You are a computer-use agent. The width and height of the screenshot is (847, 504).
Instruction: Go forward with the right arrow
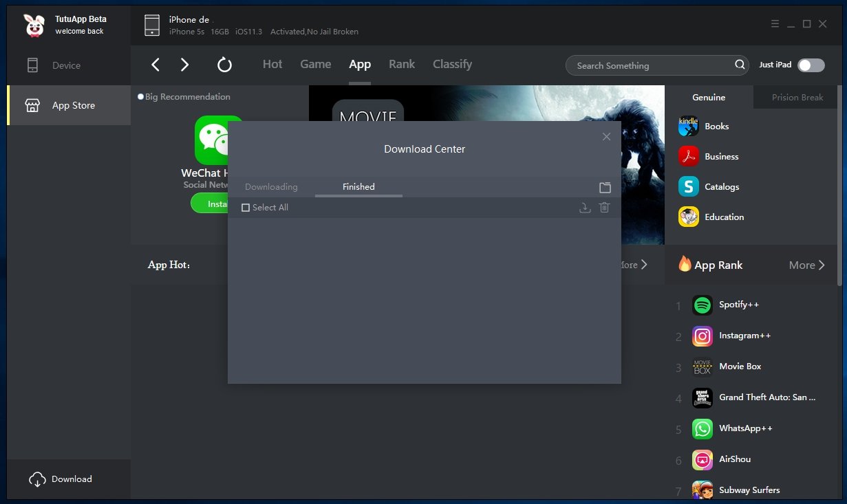pos(184,65)
